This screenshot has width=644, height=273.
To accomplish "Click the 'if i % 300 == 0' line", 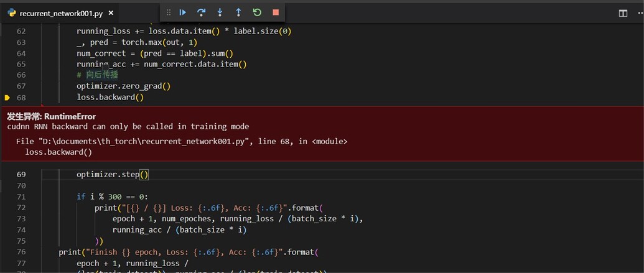I will point(112,197).
